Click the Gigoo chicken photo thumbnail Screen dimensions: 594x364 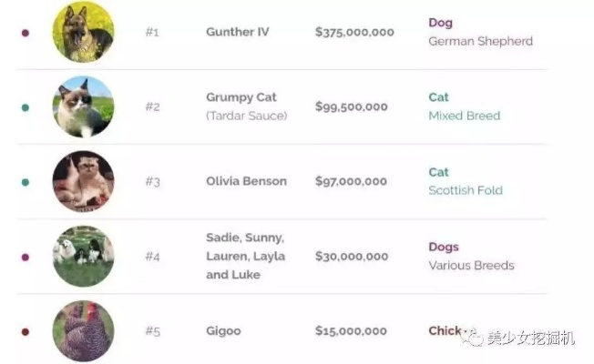[x=84, y=330]
